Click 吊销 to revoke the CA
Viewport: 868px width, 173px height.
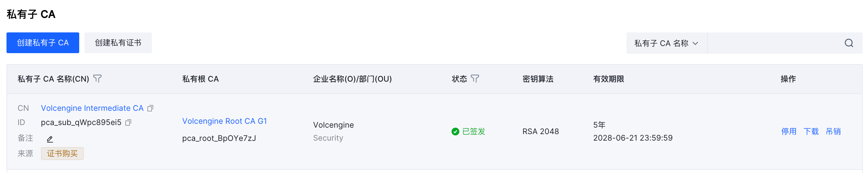833,132
